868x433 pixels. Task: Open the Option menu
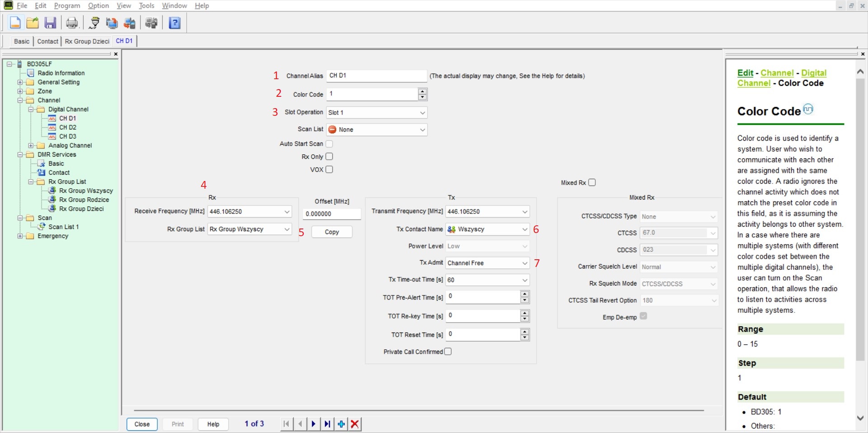[99, 5]
